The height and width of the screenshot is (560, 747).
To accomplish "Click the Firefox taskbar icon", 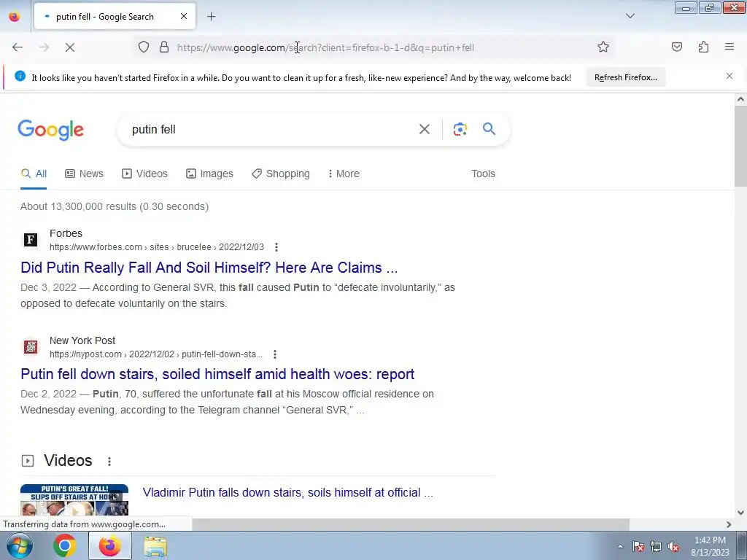I will tap(110, 545).
